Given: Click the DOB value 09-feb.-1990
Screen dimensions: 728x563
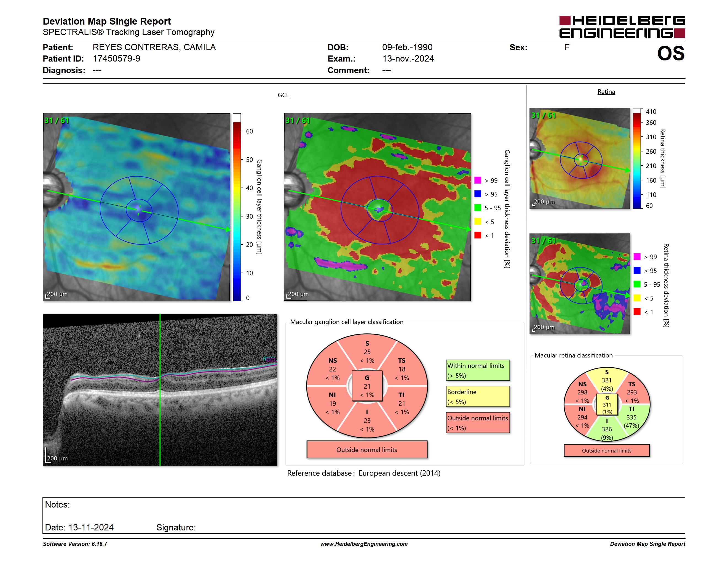Looking at the screenshot, I should [407, 47].
